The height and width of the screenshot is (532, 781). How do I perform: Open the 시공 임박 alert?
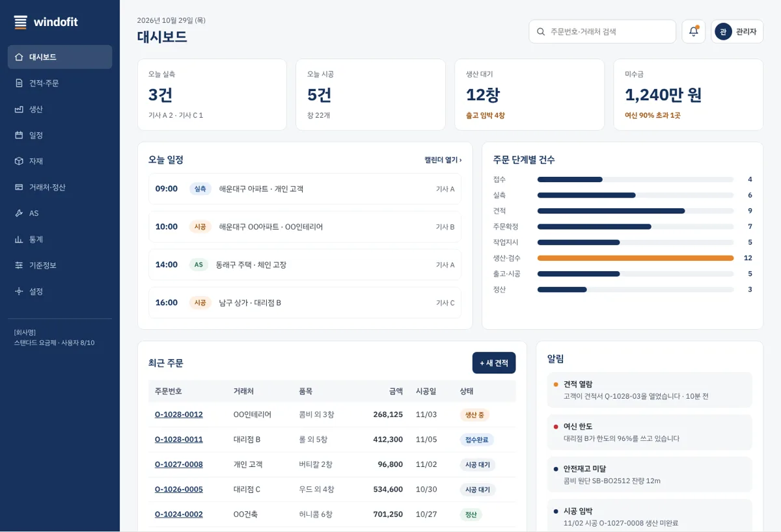[x=650, y=516]
